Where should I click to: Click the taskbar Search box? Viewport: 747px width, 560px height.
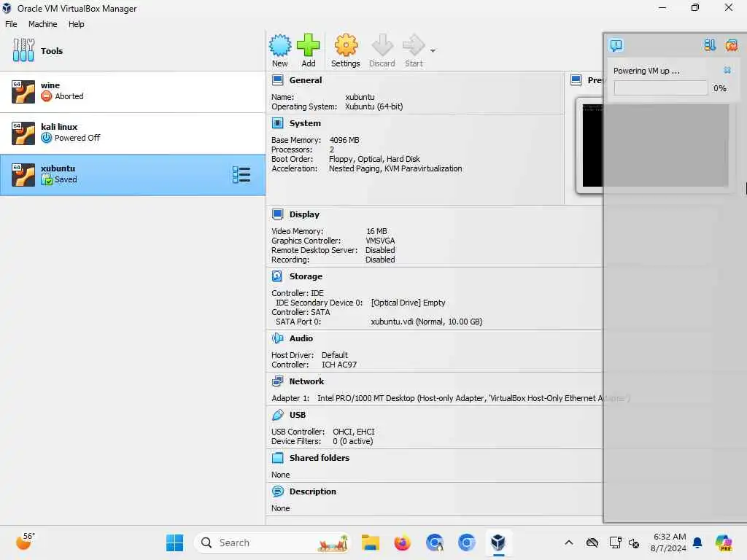pos(272,542)
